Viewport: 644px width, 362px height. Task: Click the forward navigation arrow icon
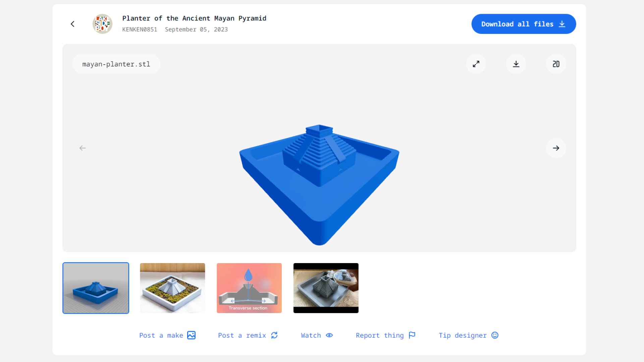[556, 148]
